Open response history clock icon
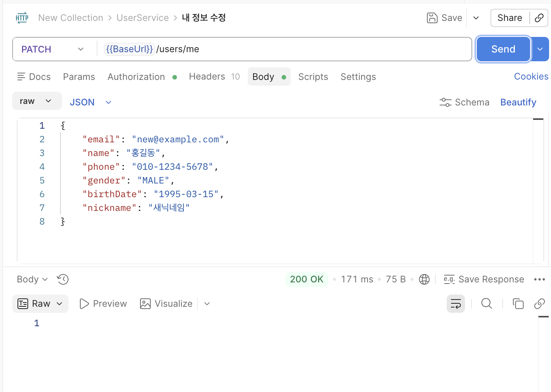551x392 pixels. point(63,279)
